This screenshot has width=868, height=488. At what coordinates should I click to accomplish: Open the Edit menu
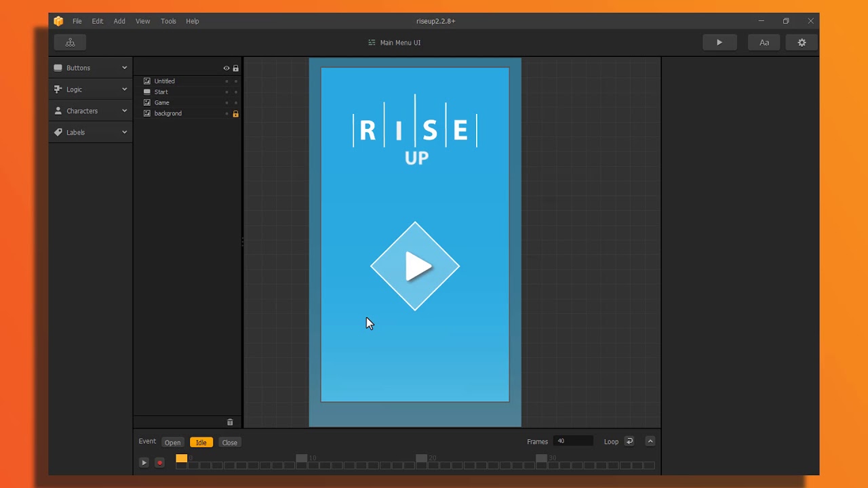click(98, 21)
